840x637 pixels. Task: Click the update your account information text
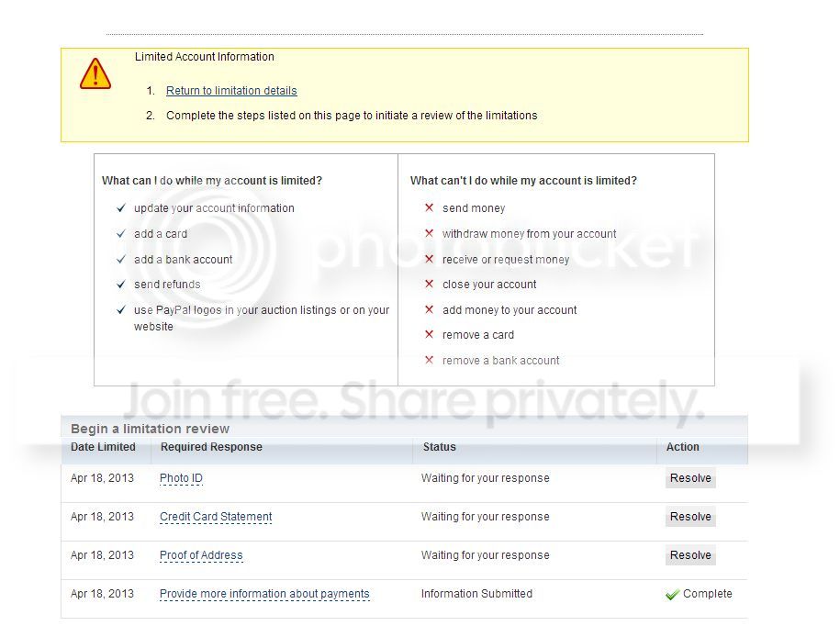(214, 207)
